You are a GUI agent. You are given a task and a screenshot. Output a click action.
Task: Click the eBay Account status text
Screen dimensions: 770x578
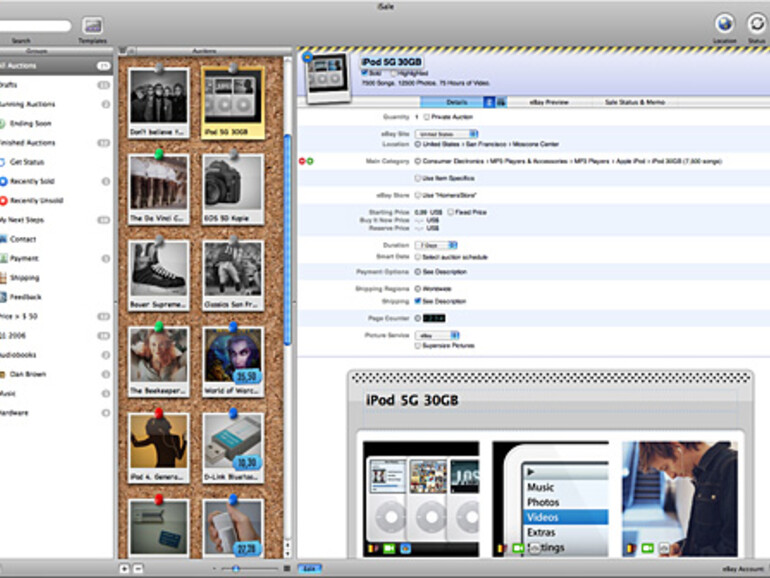pyautogui.click(x=743, y=569)
